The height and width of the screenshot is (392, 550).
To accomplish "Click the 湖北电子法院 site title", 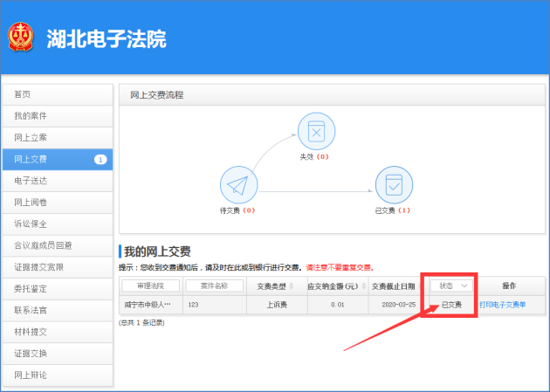I will pyautogui.click(x=106, y=39).
